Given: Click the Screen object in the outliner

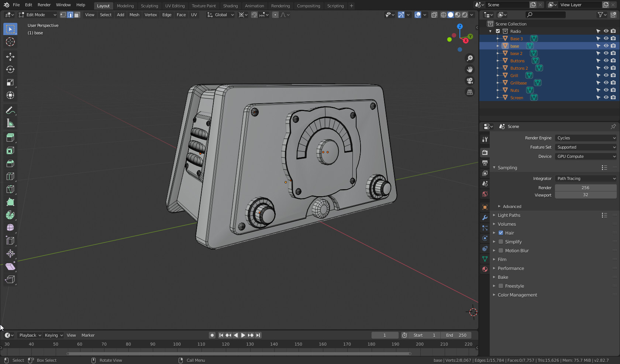Looking at the screenshot, I should (x=517, y=97).
